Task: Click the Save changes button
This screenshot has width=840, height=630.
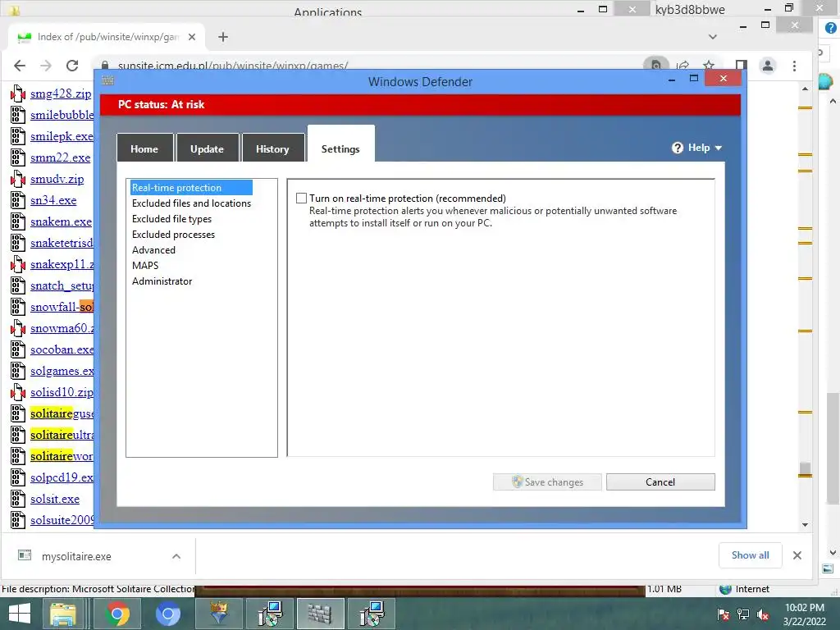Action: (547, 482)
